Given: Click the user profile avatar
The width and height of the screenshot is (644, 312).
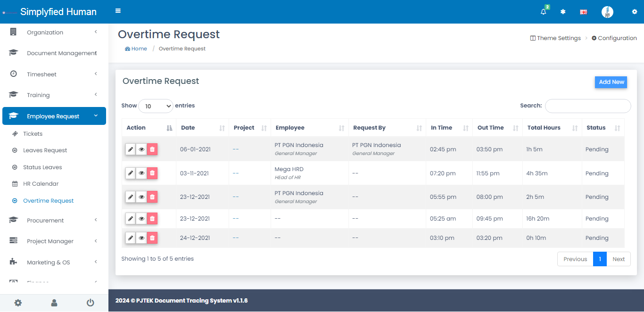Looking at the screenshot, I should [x=607, y=12].
